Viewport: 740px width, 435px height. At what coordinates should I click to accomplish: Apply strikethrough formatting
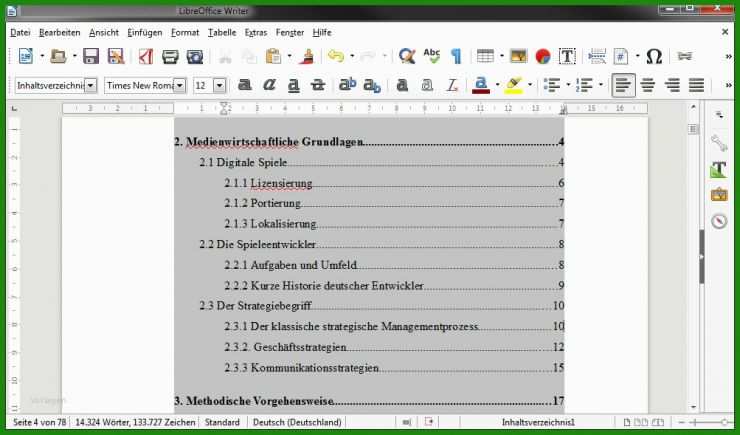(x=318, y=85)
